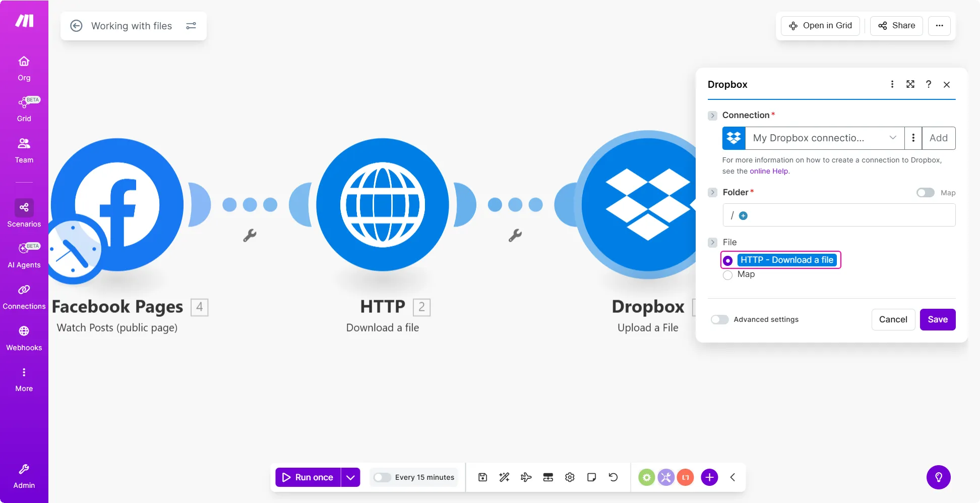Click the Folder path input field
The width and height of the screenshot is (980, 503).
pyautogui.click(x=847, y=215)
